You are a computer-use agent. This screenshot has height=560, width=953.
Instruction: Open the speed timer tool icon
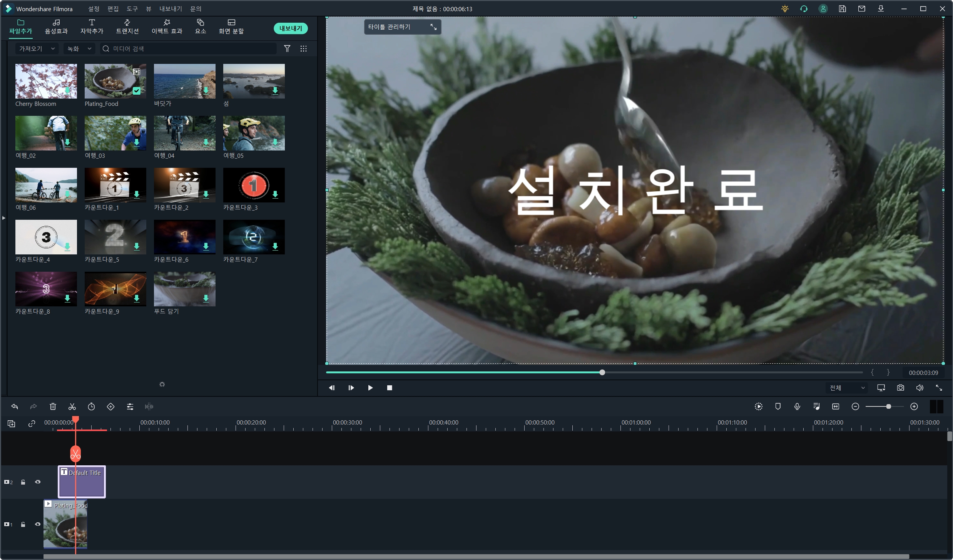pos(91,406)
